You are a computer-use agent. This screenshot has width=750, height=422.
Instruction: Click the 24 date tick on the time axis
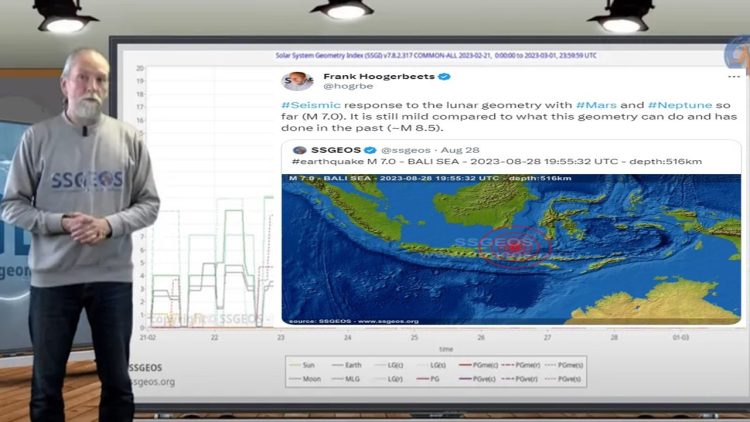coord(348,337)
